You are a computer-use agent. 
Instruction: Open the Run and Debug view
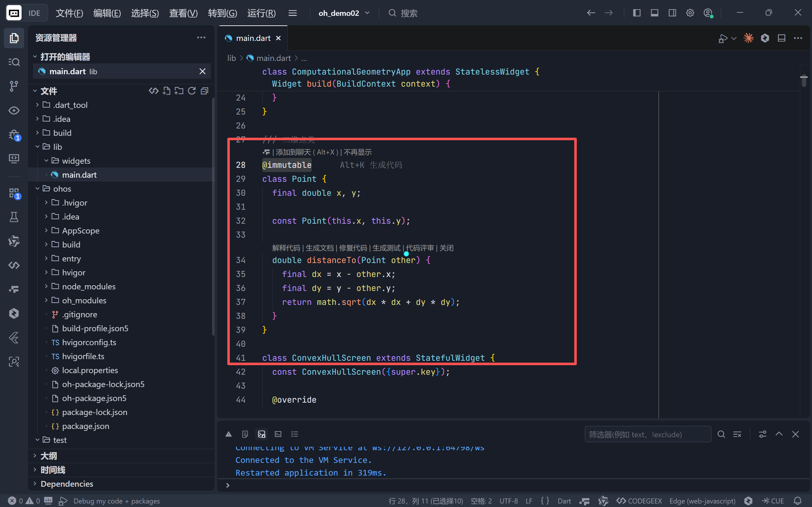14,135
